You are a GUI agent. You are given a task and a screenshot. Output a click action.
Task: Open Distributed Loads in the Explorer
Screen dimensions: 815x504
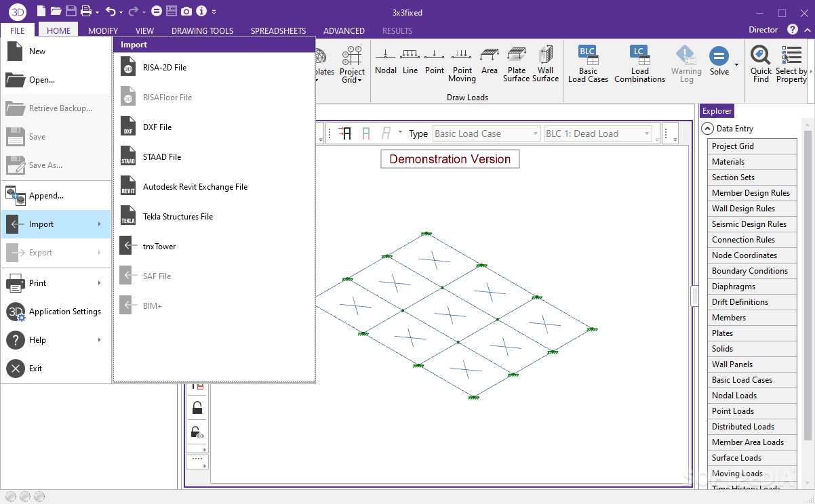pos(752,427)
